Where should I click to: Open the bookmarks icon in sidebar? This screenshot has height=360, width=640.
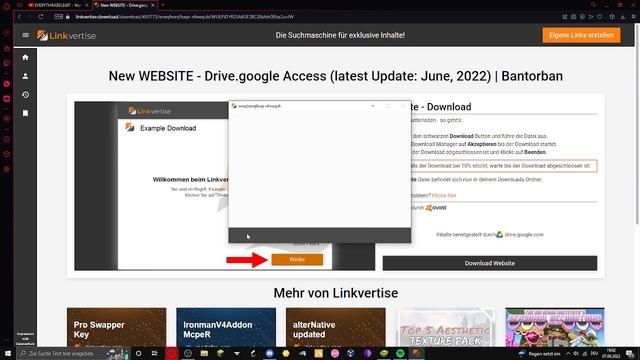click(25, 113)
